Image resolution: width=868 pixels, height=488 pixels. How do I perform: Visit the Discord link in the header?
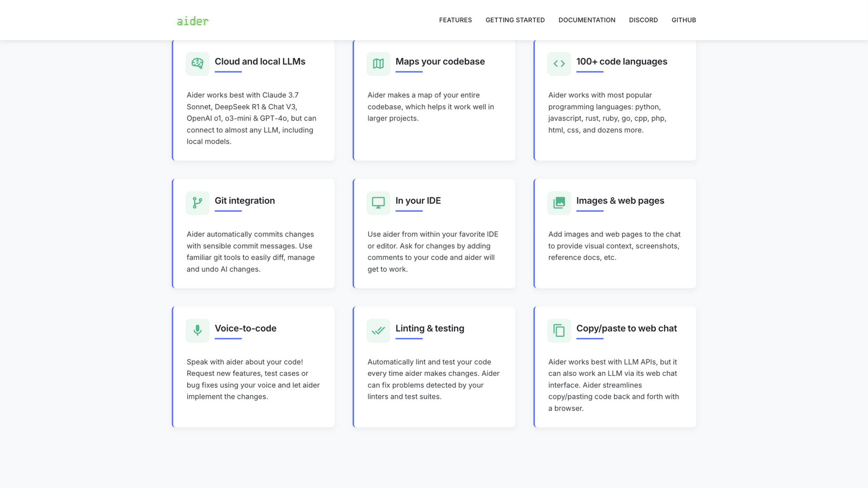coord(643,20)
